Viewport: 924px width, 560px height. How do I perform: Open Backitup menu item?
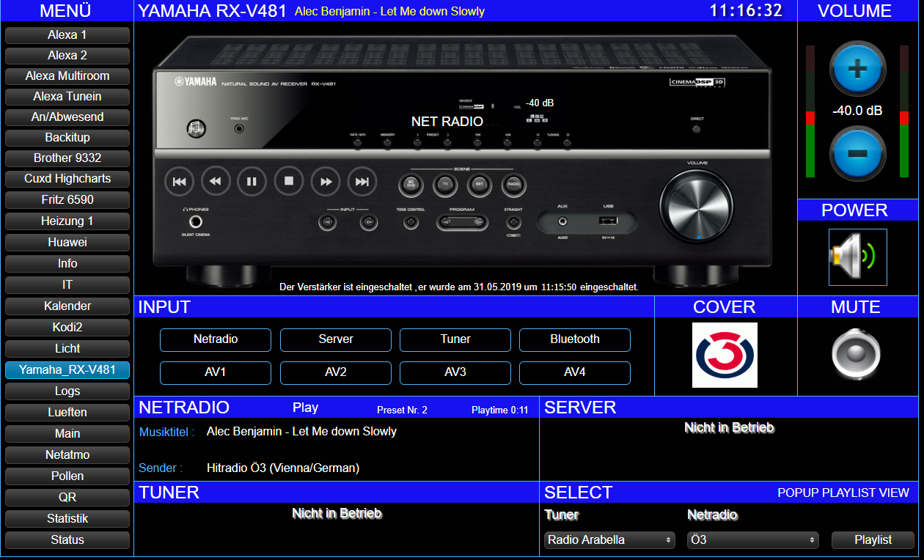click(67, 138)
